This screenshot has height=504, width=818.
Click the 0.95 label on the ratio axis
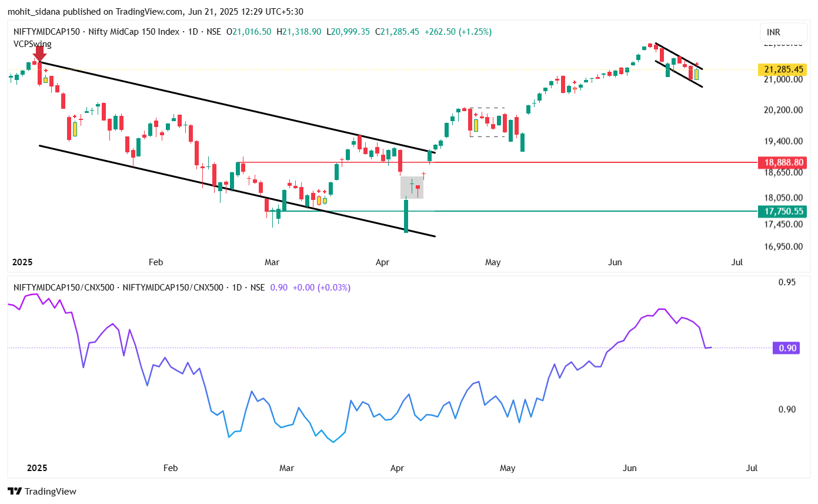[x=787, y=282]
